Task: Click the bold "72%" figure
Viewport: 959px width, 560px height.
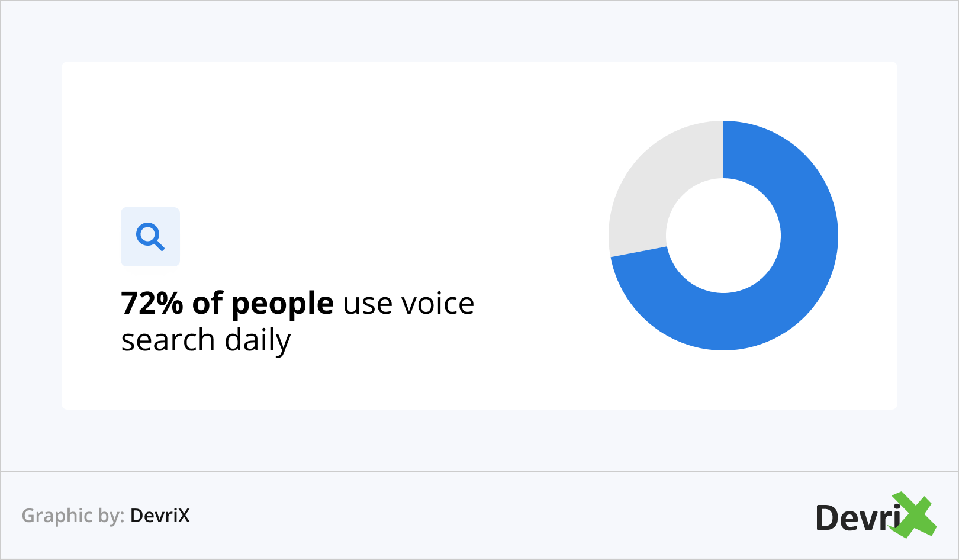Action: 152,303
